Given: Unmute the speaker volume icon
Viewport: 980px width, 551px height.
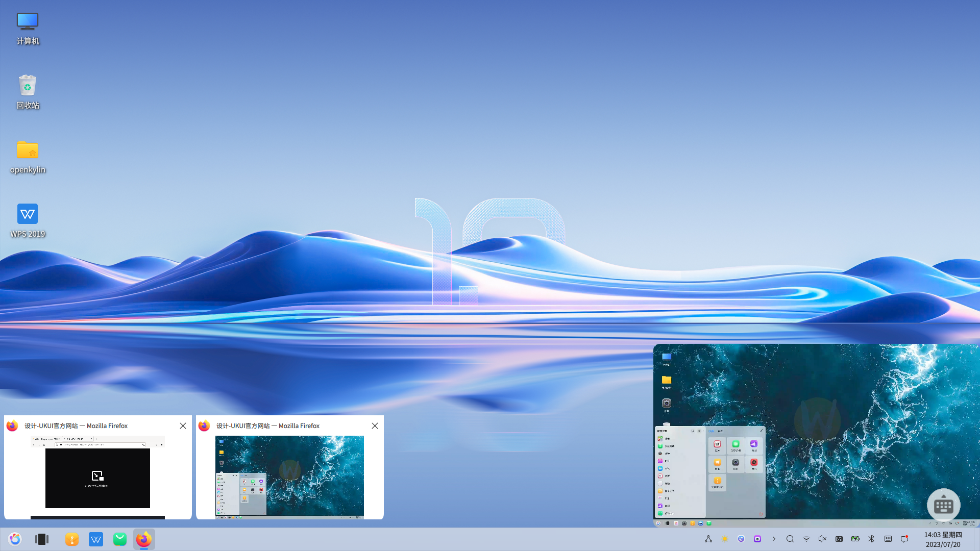Looking at the screenshot, I should click(822, 539).
